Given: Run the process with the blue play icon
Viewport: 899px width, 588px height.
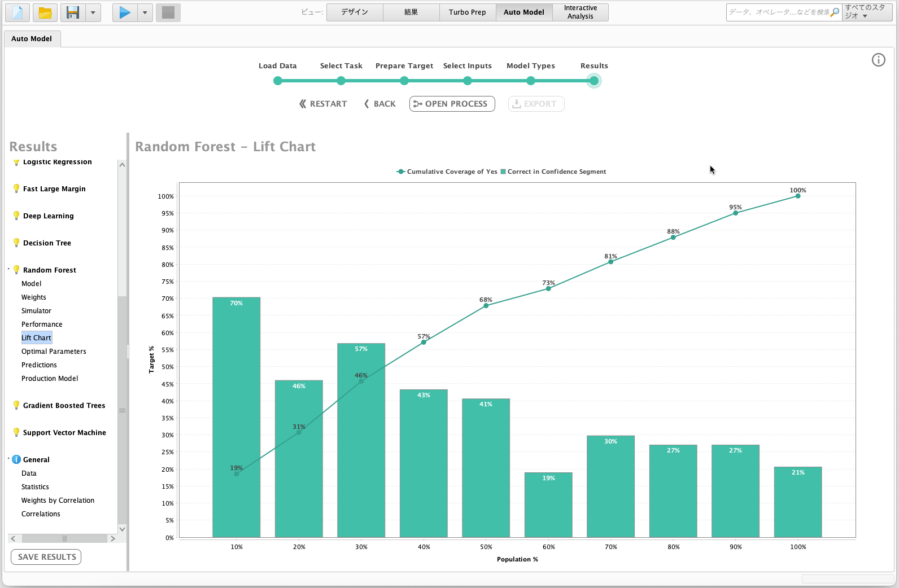Looking at the screenshot, I should [125, 12].
